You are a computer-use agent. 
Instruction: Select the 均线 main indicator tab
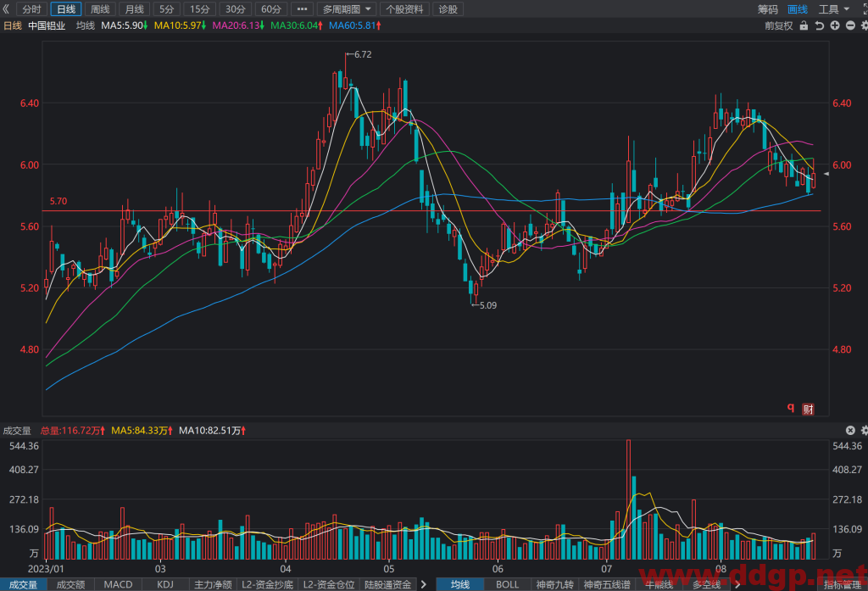click(x=460, y=584)
